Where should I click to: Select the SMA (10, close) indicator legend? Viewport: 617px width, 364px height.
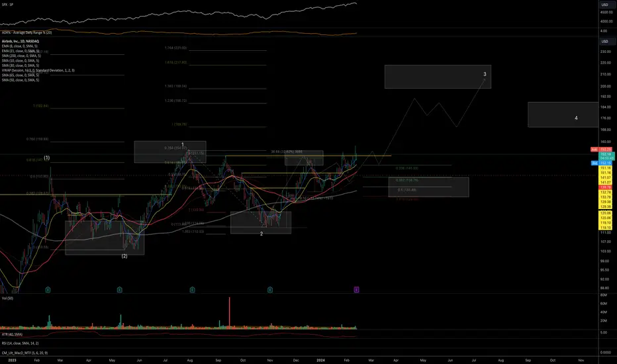21,61
